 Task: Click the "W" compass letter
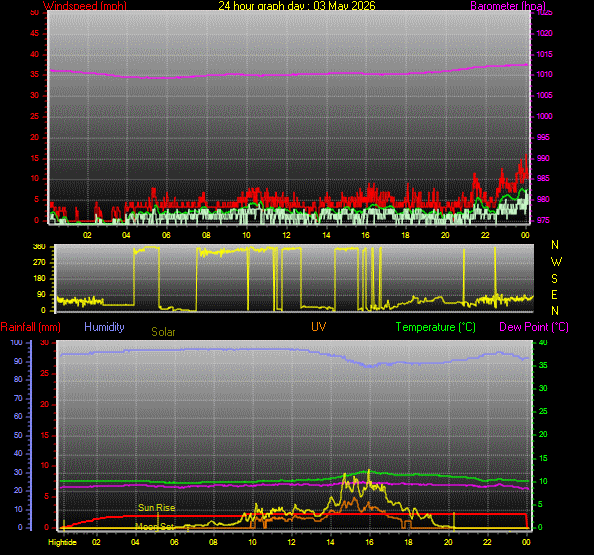click(x=556, y=262)
